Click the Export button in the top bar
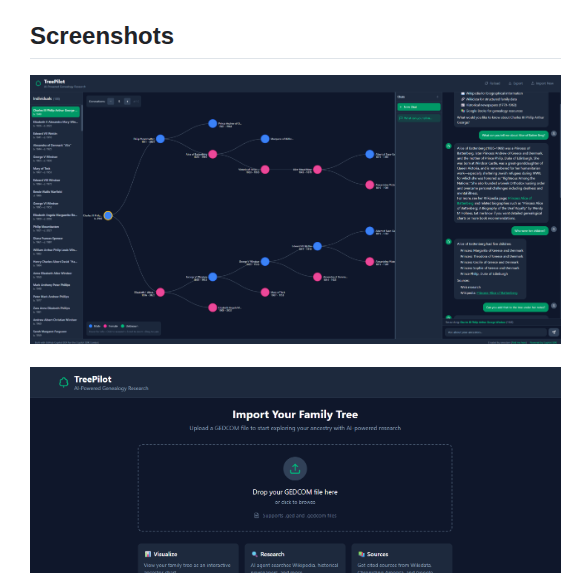 (x=516, y=84)
